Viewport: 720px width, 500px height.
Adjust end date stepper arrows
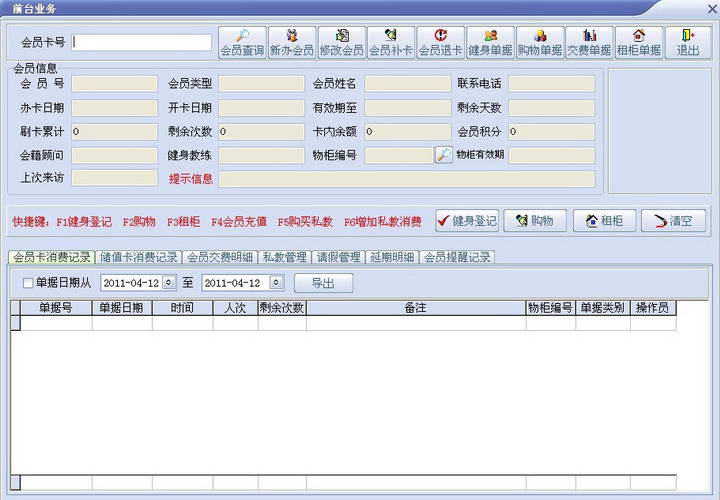(276, 282)
